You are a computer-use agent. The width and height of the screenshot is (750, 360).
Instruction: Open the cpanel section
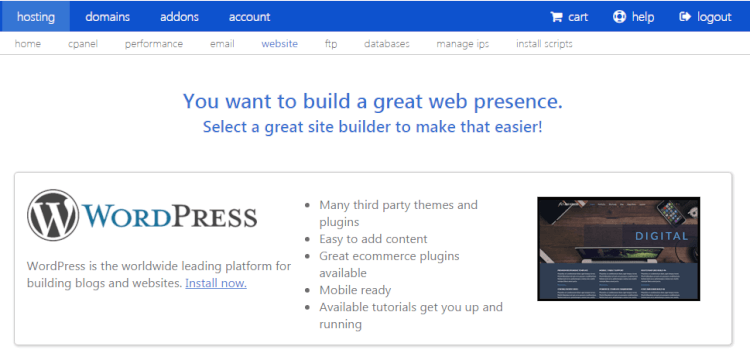pyautogui.click(x=83, y=44)
